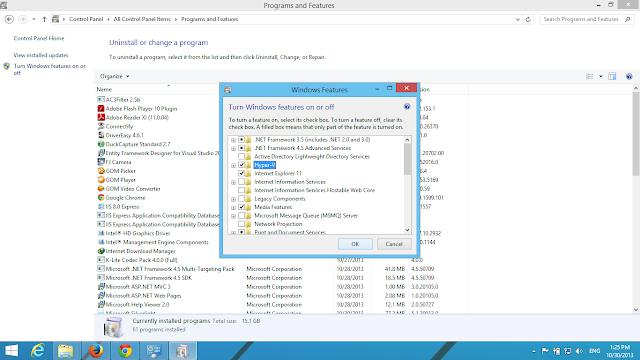Click the refresh icon in the address bar
This screenshot has height=360, width=640.
528,19
